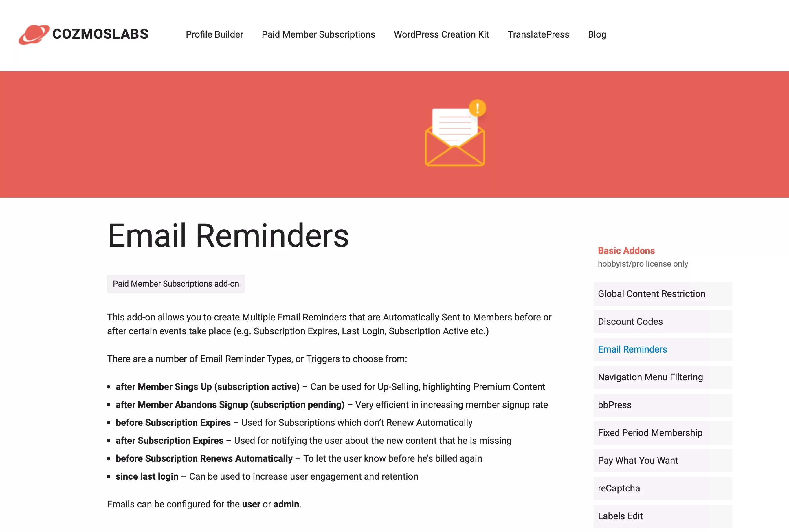This screenshot has width=789, height=532.
Task: Open the Blog menu item
Action: point(597,34)
